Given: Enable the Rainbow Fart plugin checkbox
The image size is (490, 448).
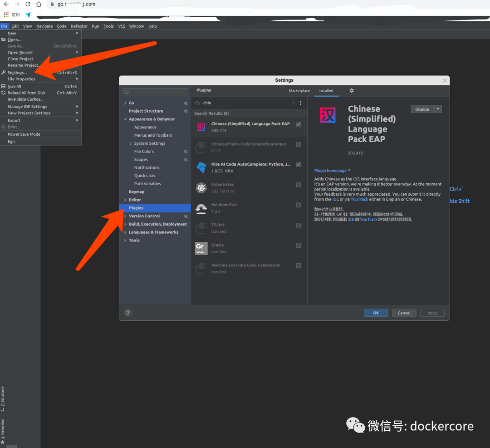Looking at the screenshot, I should pos(299,205).
